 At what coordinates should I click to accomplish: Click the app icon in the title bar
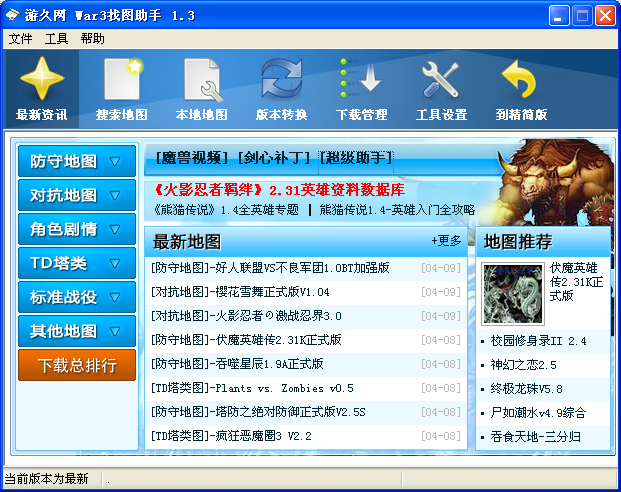point(12,15)
